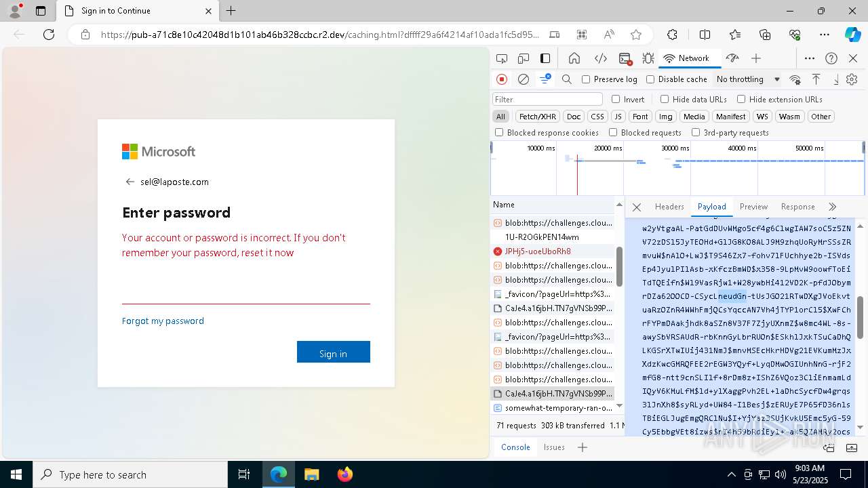This screenshot has height=488, width=868.
Task: Filter requests by Fetch/XHR
Action: click(538, 117)
